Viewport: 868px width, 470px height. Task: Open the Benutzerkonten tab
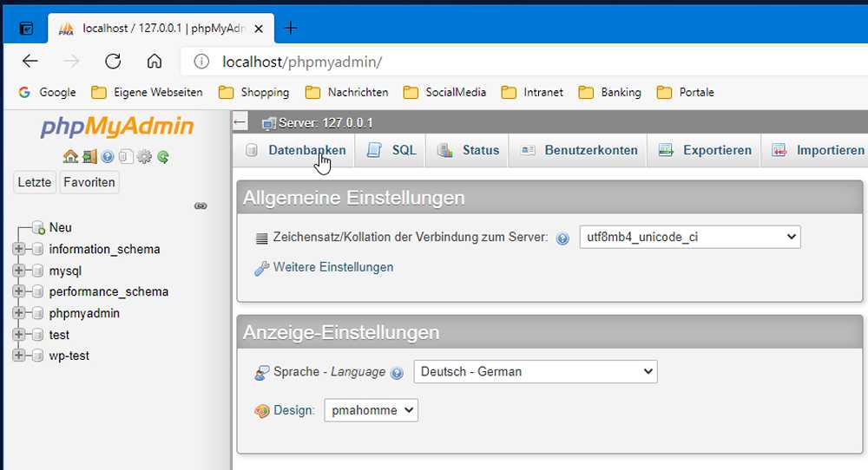tap(578, 150)
